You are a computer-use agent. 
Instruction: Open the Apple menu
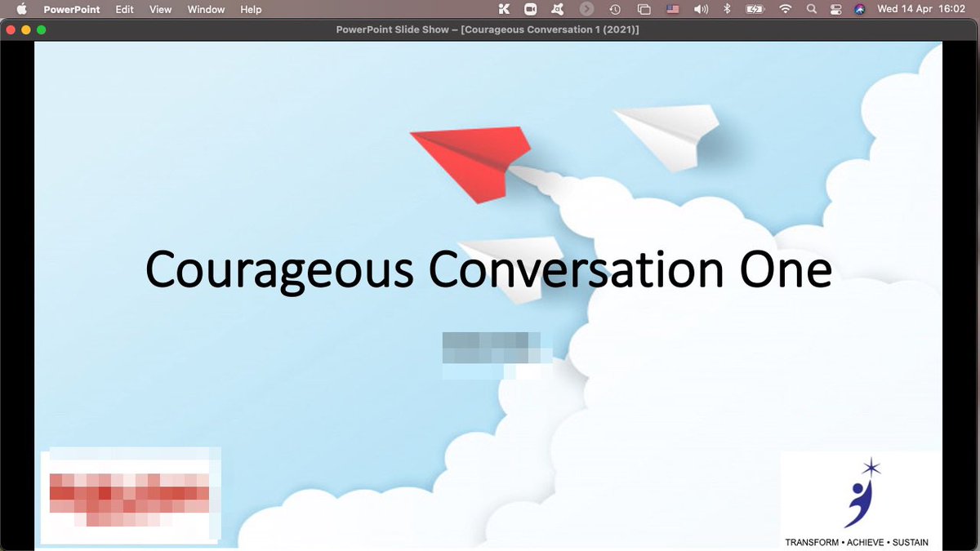(21, 9)
